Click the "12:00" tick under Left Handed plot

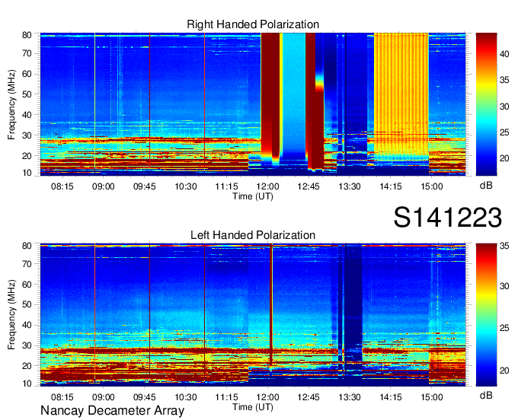click(267, 397)
